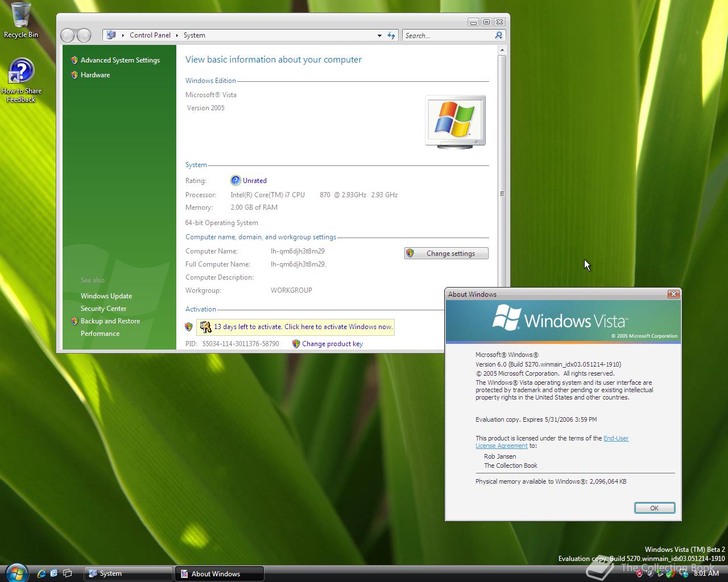The height and width of the screenshot is (582, 728).
Task: Click the Start orb button
Action: [x=16, y=572]
